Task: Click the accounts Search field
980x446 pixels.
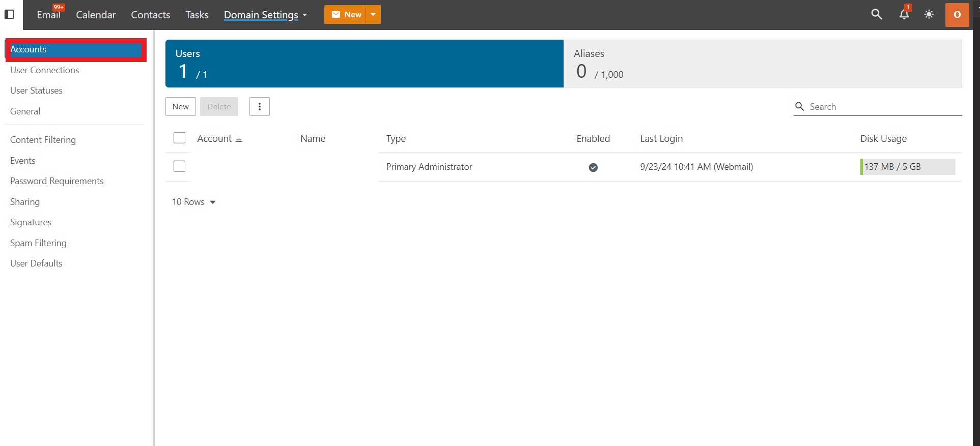Action: click(878, 107)
